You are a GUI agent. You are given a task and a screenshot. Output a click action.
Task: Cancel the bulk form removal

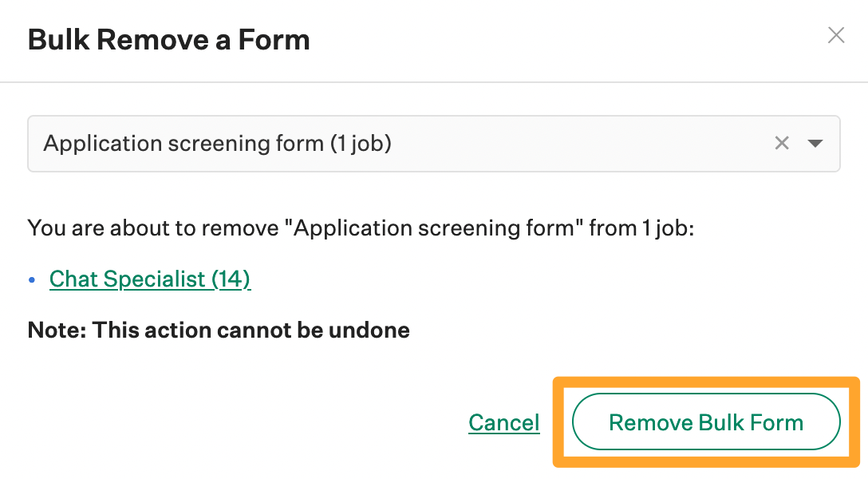coord(504,422)
